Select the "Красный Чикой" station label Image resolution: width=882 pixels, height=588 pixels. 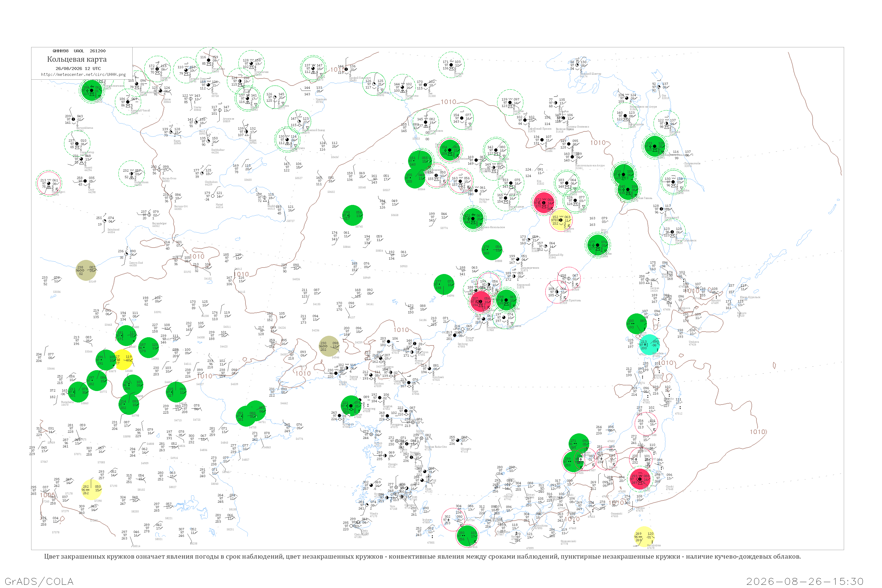(x=140, y=110)
